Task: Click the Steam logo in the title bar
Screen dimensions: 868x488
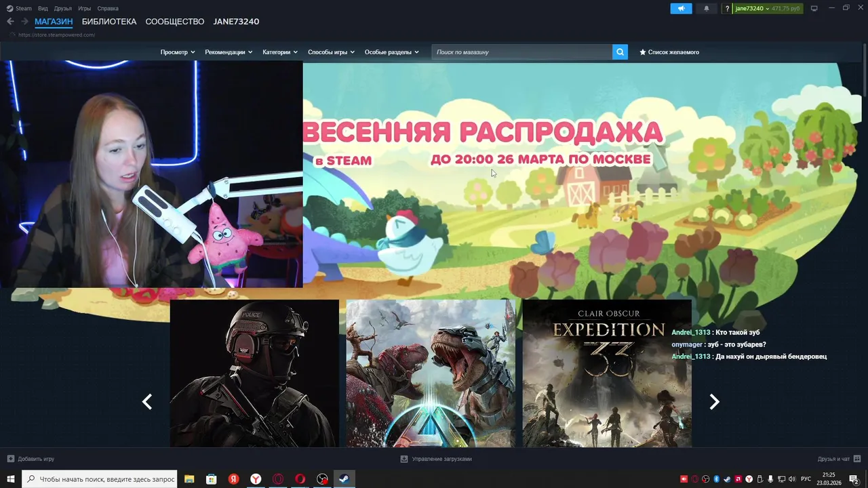Action: (9, 8)
